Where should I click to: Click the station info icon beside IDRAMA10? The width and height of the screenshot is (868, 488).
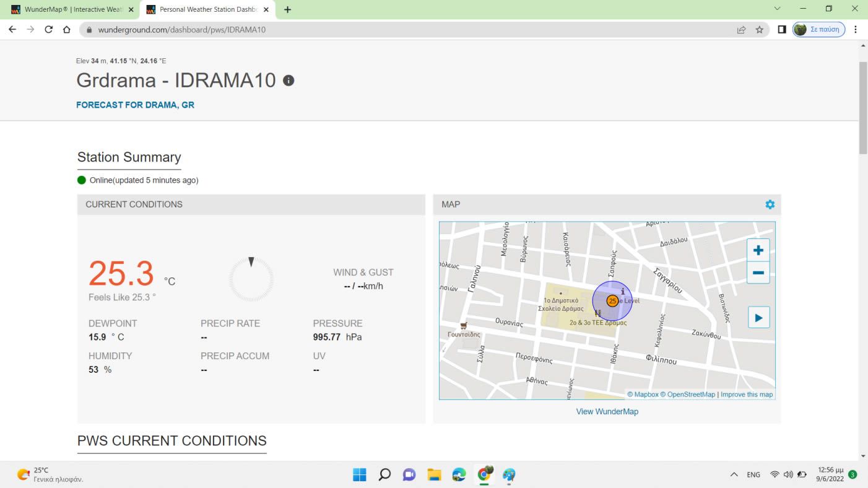tap(289, 81)
